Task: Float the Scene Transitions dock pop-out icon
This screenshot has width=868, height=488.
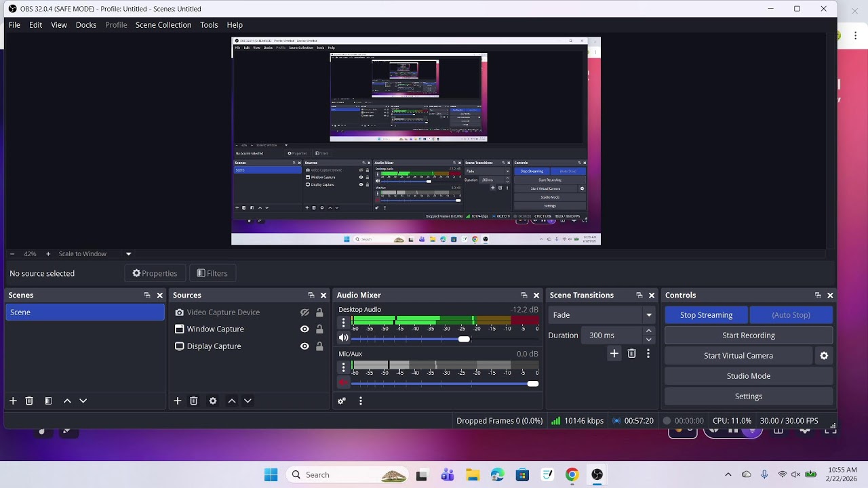Action: pyautogui.click(x=639, y=295)
